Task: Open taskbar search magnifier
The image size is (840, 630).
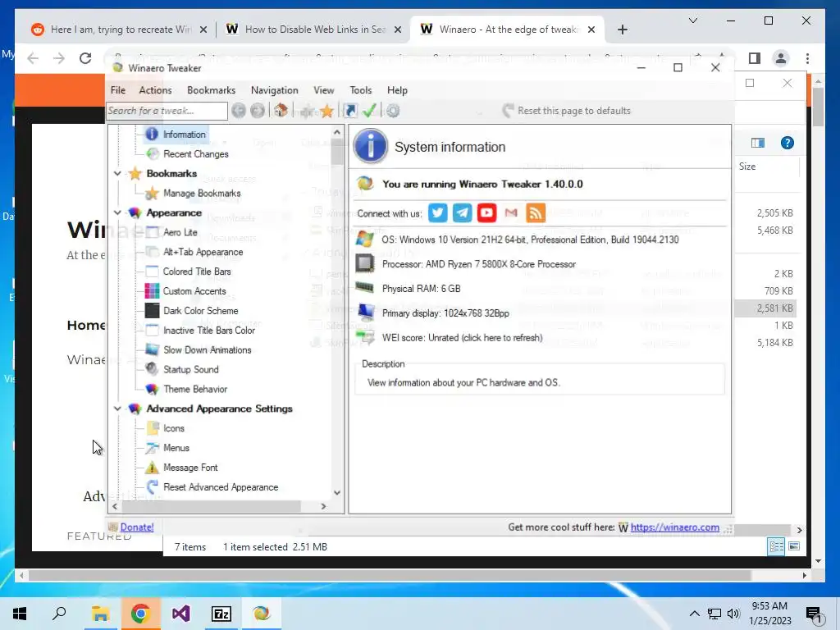Action: point(59,614)
